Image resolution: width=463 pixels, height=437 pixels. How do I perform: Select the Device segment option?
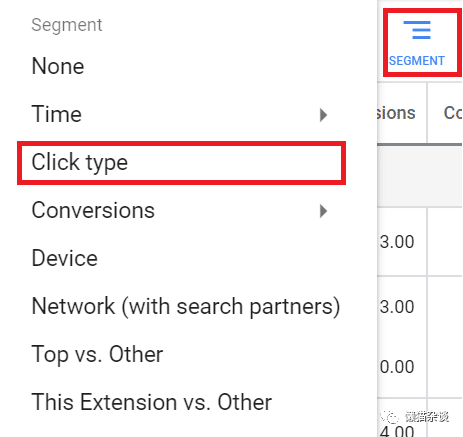coord(65,258)
